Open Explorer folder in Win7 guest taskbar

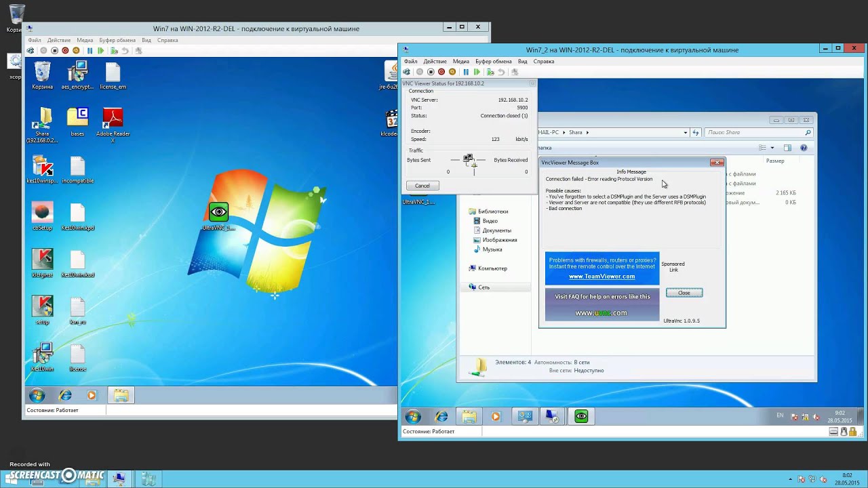pos(121,395)
